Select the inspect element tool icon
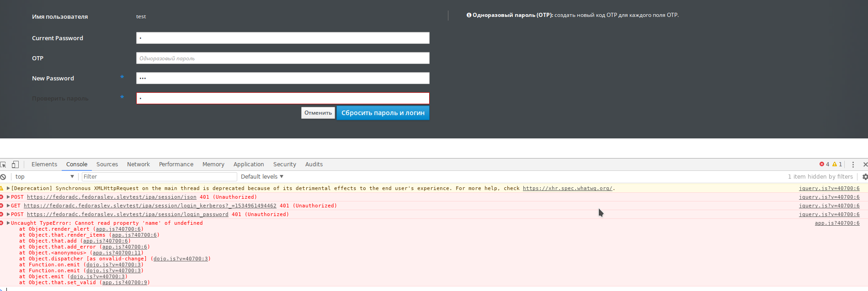This screenshot has width=868, height=291. click(3, 164)
